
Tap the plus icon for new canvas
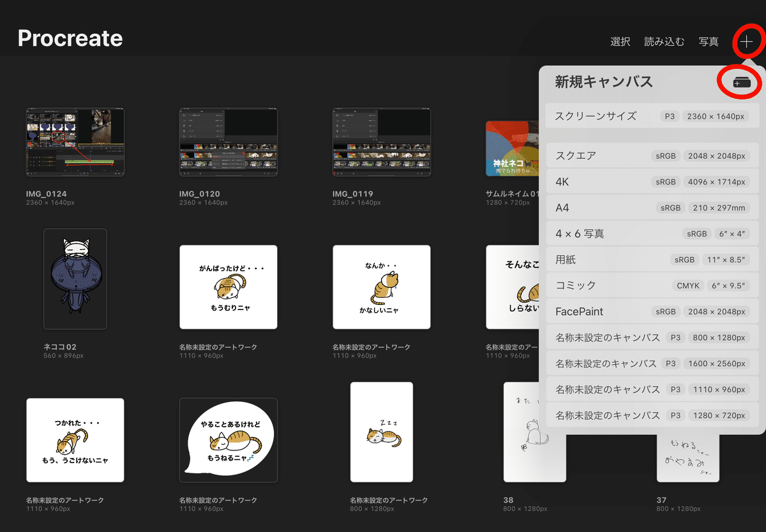(x=746, y=42)
